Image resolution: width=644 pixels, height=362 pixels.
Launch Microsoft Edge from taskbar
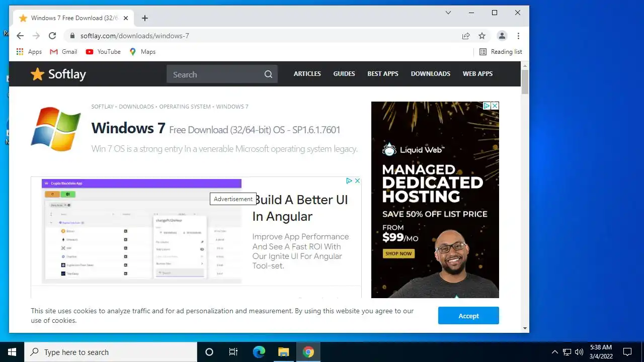point(259,352)
